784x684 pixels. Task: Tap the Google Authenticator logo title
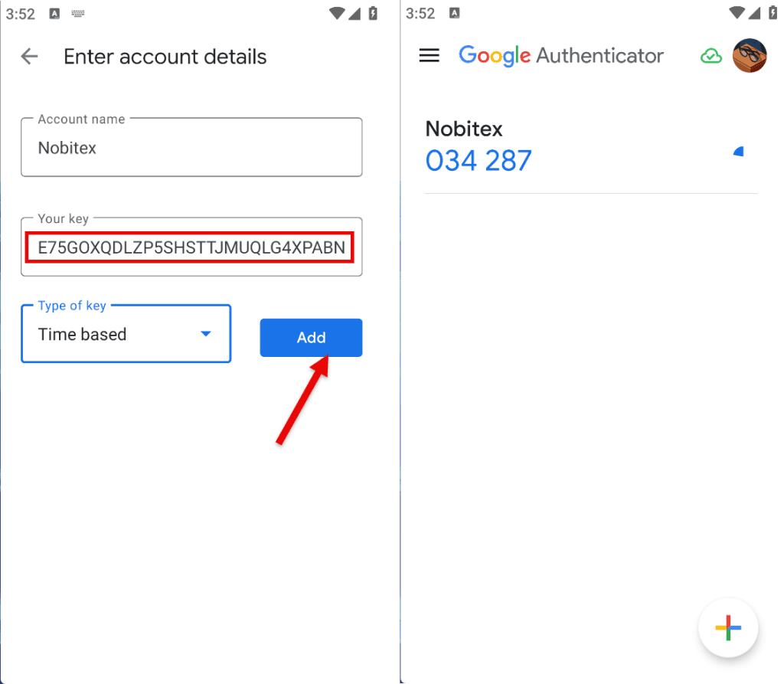point(561,56)
